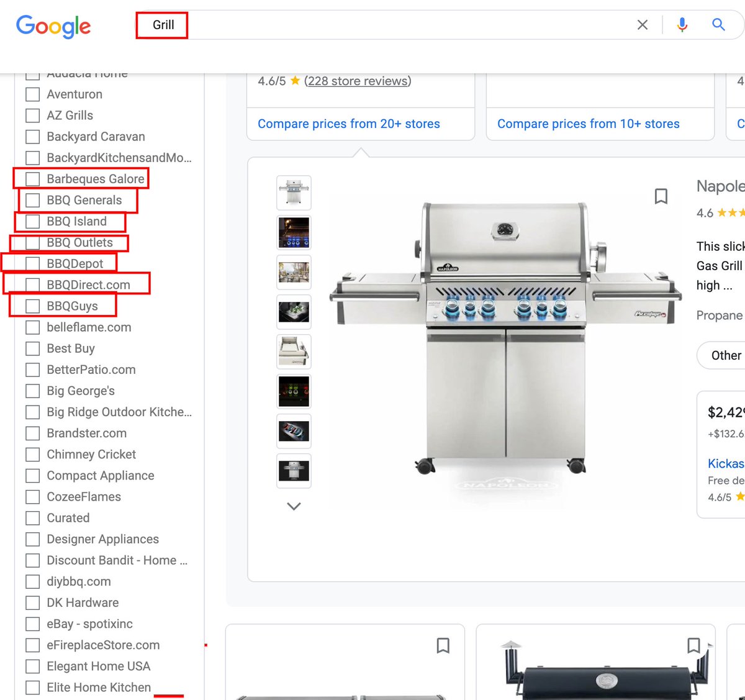Check the Brandster.com filter
The image size is (745, 700).
(33, 433)
